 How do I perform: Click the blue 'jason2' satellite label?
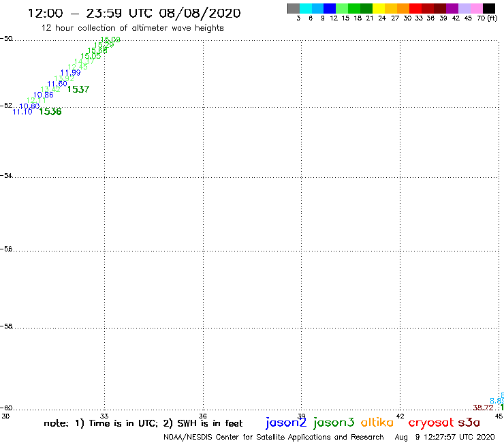286,423
